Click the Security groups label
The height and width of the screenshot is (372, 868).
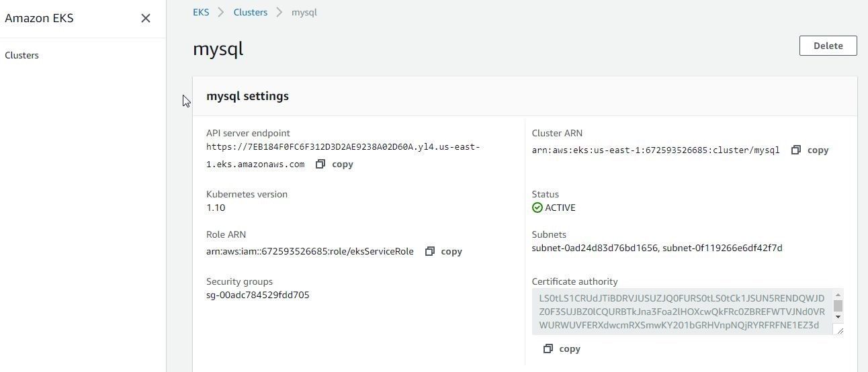pyautogui.click(x=239, y=281)
